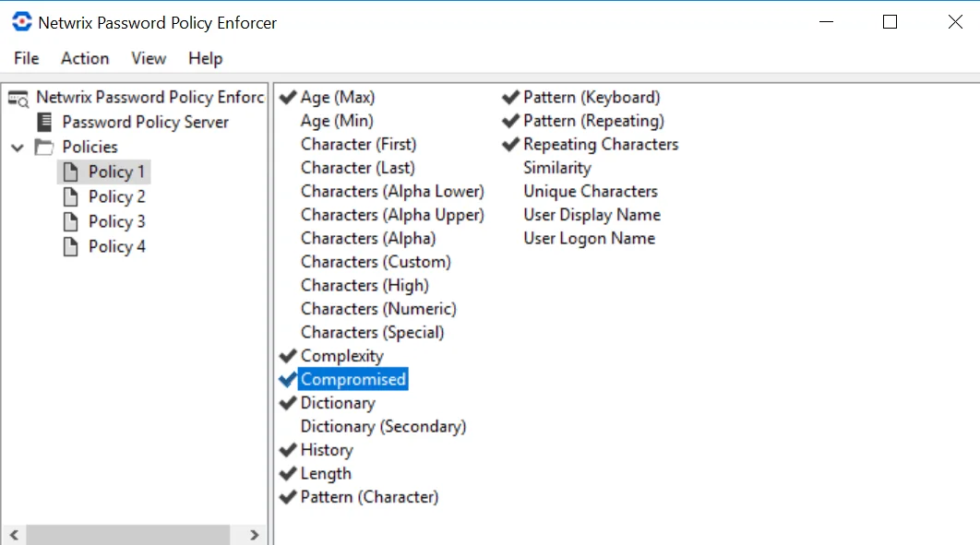
Task: Select the Unique Characters rule
Action: coord(591,191)
